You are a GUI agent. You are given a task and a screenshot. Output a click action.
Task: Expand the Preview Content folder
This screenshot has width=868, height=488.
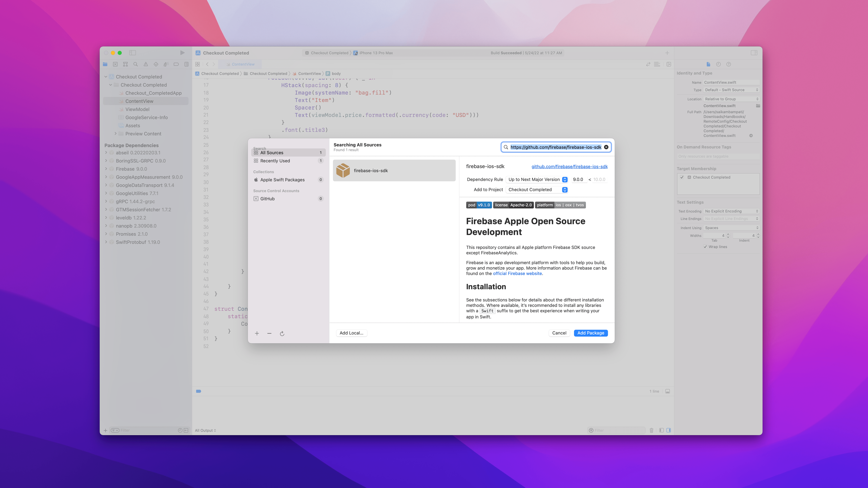(116, 134)
